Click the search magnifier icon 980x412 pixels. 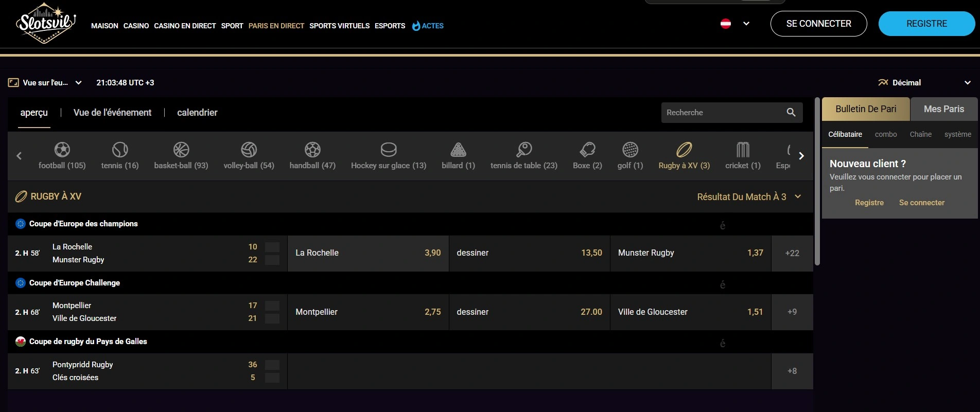791,113
